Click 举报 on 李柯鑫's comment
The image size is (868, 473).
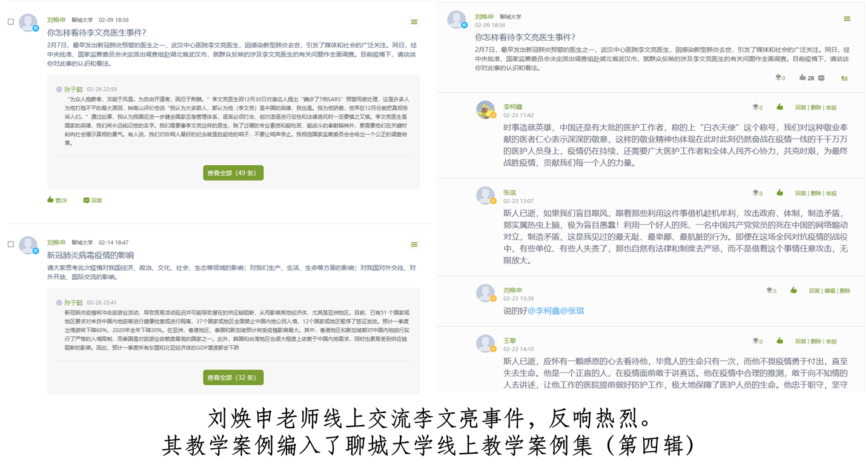point(831,108)
